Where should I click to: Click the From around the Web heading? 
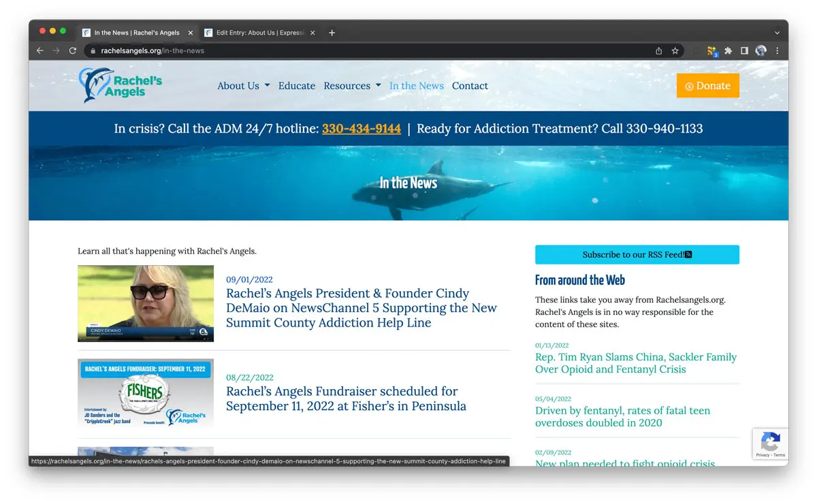tap(580, 280)
